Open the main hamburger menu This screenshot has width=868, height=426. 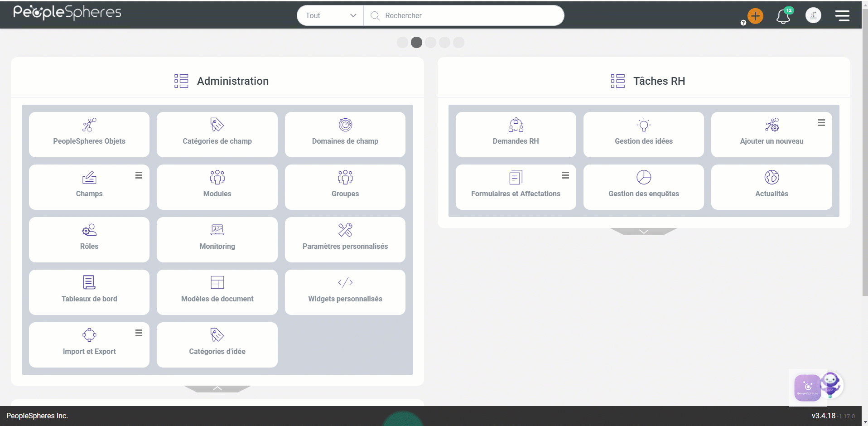pos(842,16)
